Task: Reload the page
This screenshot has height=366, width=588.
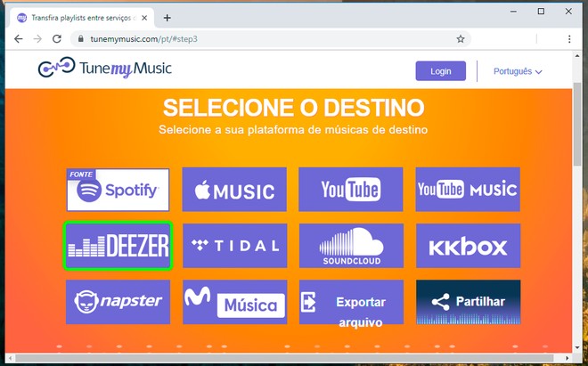Action: [x=57, y=39]
